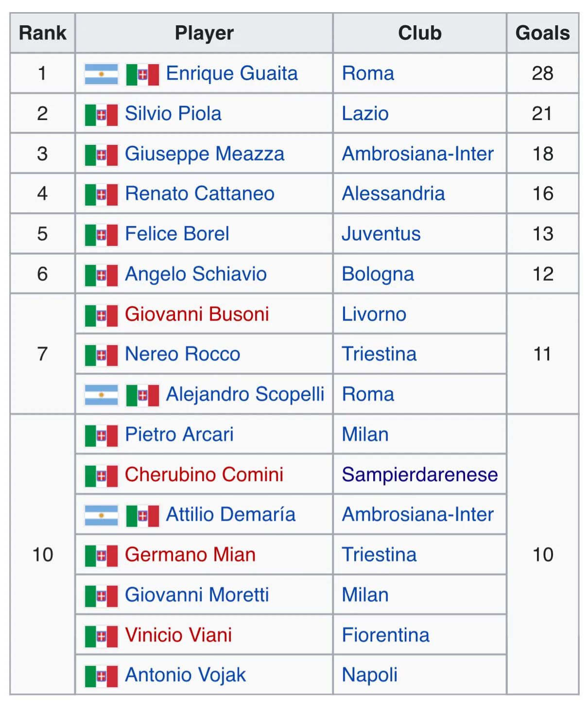
Task: Click Argentina flag beside Enrique Guaita
Action: pyautogui.click(x=101, y=74)
